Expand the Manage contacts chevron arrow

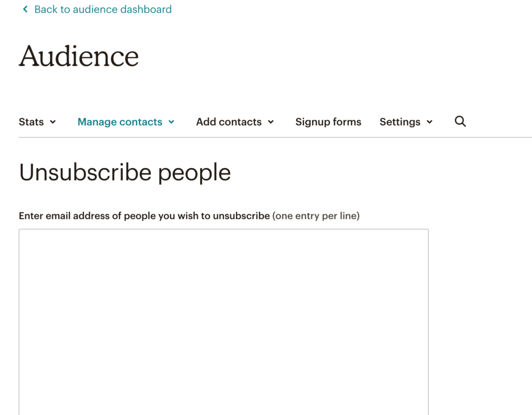click(x=171, y=122)
